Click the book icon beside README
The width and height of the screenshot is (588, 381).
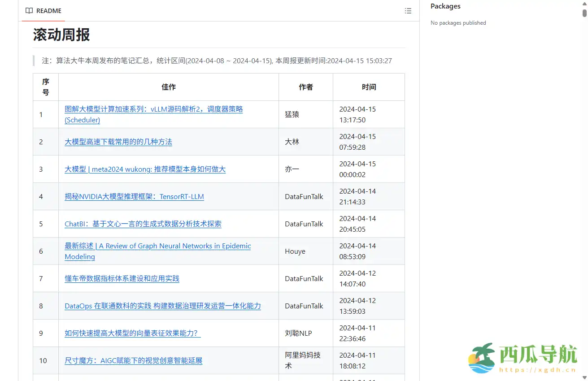click(29, 10)
